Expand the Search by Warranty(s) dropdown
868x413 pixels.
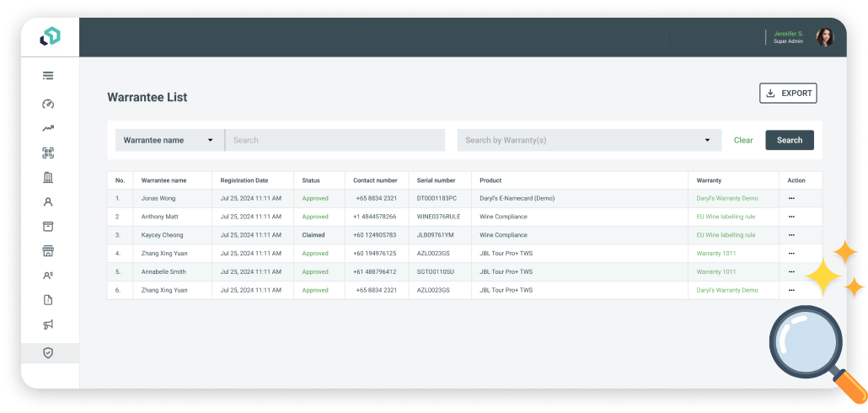[589, 140]
